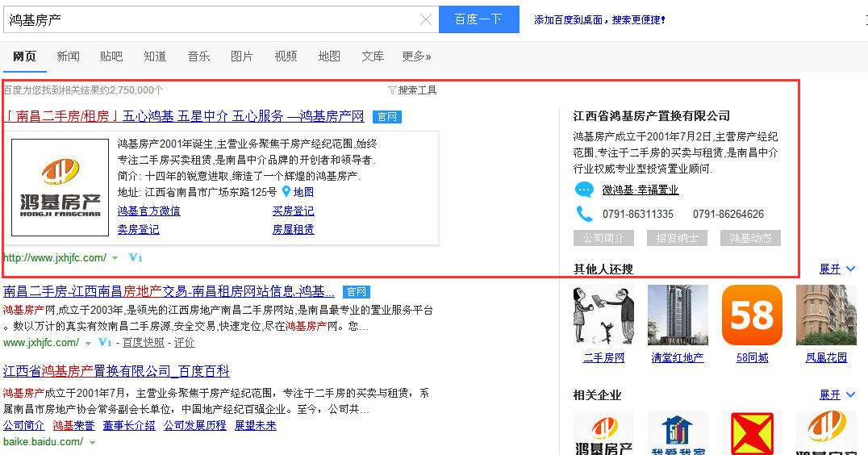Viewport: 868px width, 455px height.
Task: Click the phone icon beside 0791-86311335
Action: tap(585, 214)
